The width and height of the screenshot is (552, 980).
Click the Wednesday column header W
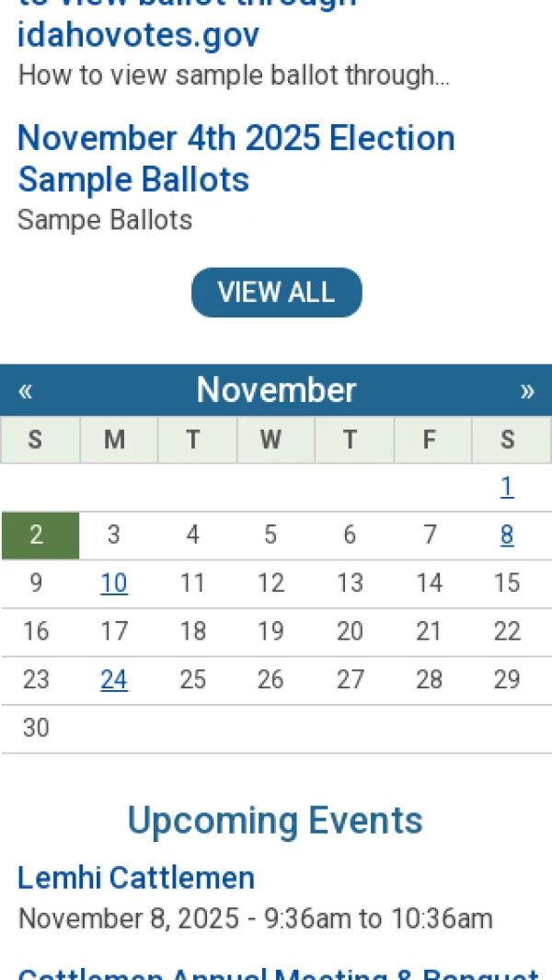pos(270,440)
